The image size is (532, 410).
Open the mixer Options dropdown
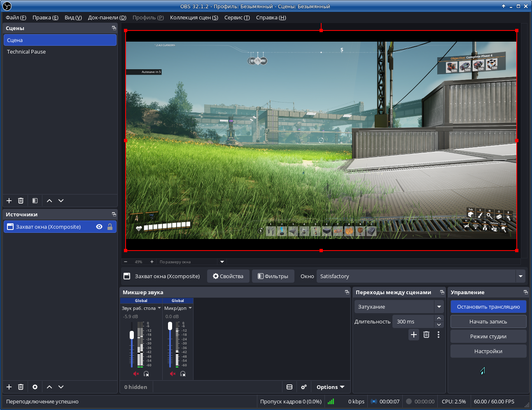[330, 387]
